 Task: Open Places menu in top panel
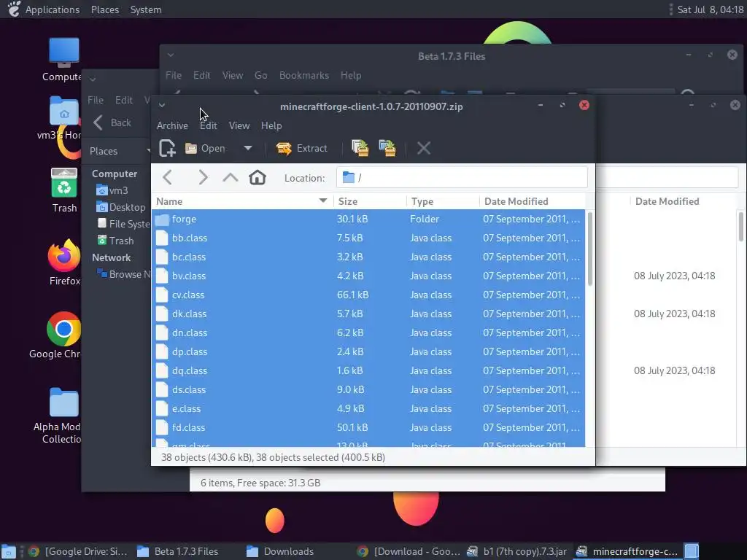pyautogui.click(x=105, y=9)
